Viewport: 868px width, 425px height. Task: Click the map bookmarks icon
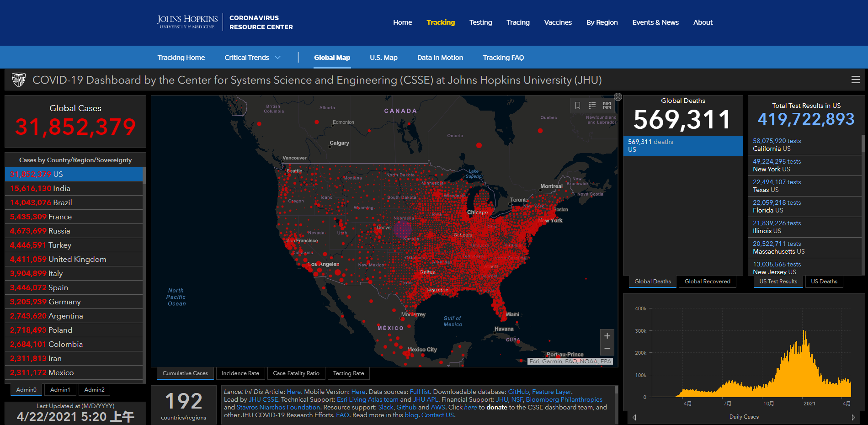coord(578,106)
